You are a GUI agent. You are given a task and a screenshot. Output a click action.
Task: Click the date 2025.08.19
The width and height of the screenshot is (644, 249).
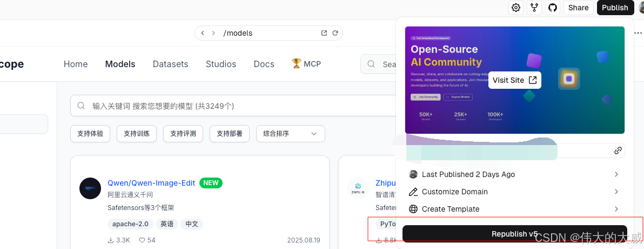click(x=304, y=240)
